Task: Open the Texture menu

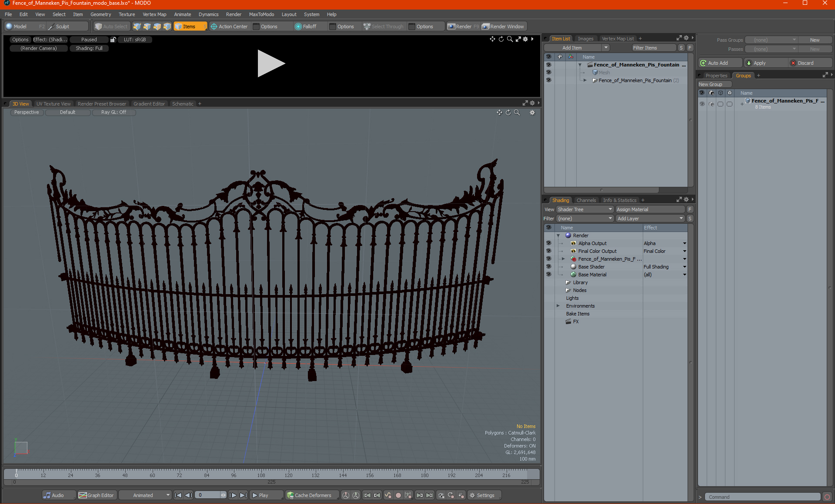Action: point(127,14)
